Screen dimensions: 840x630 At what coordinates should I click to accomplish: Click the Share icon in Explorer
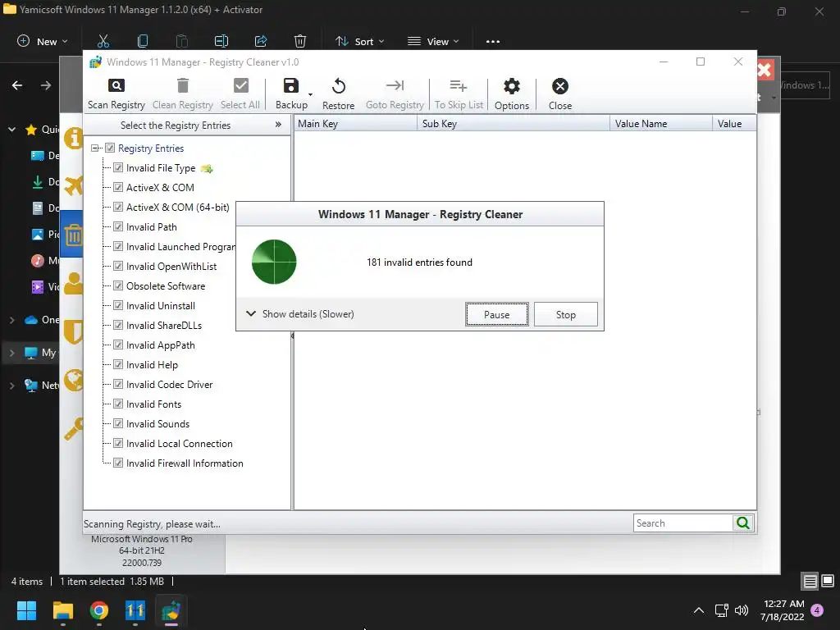pyautogui.click(x=261, y=41)
